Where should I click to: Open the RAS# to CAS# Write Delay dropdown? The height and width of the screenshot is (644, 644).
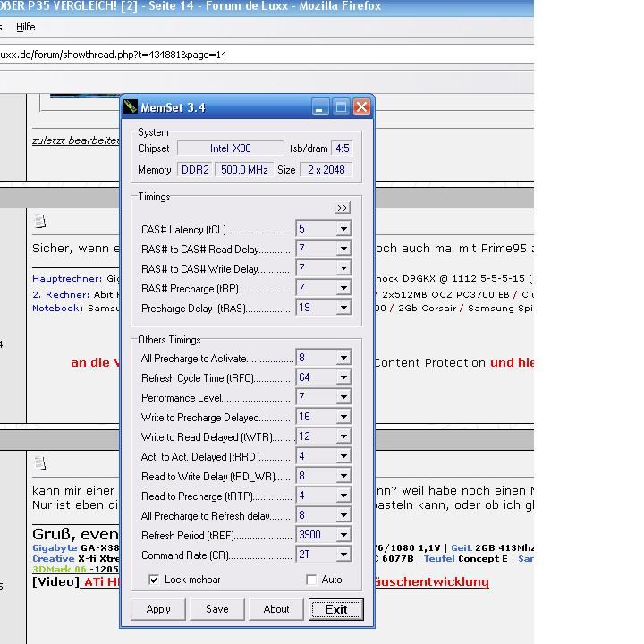tap(343, 268)
